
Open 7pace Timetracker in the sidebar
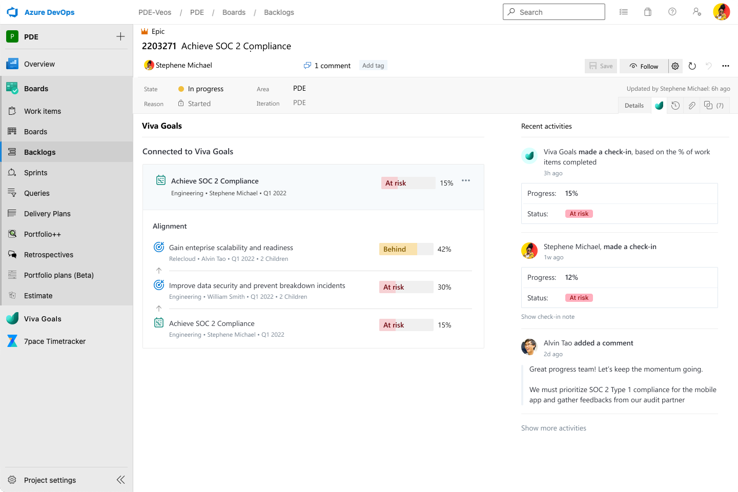coord(54,341)
